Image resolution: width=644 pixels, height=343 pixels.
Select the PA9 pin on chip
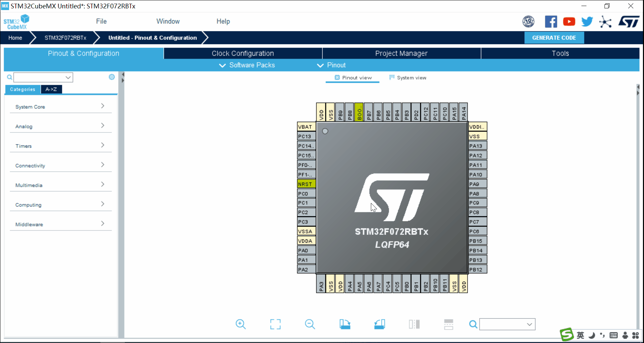click(478, 184)
